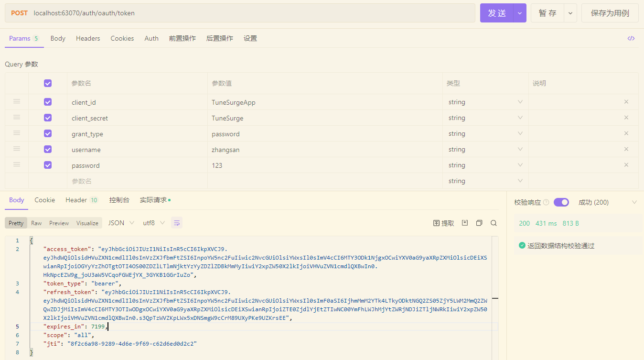
Task: Select the Pretty response view
Action: (16, 223)
